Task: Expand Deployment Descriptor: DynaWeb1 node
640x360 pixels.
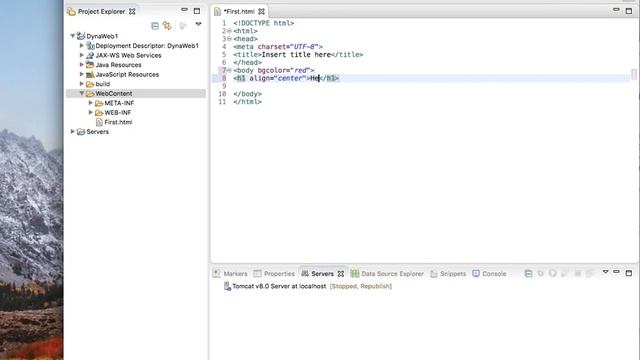Action: [82, 45]
